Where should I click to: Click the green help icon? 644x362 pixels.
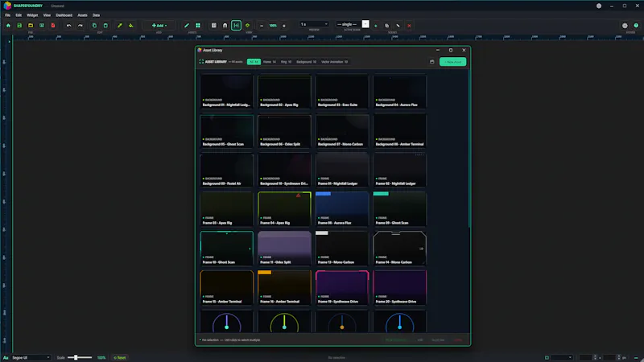pyautogui.click(x=636, y=26)
